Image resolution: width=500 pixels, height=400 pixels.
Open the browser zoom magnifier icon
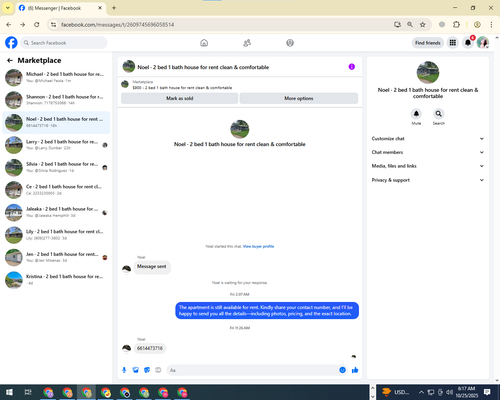[410, 25]
